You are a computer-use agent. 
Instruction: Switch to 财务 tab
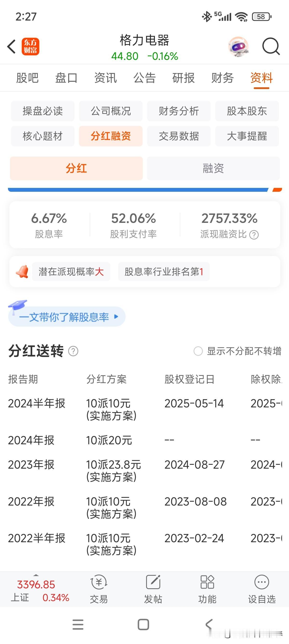tap(222, 78)
